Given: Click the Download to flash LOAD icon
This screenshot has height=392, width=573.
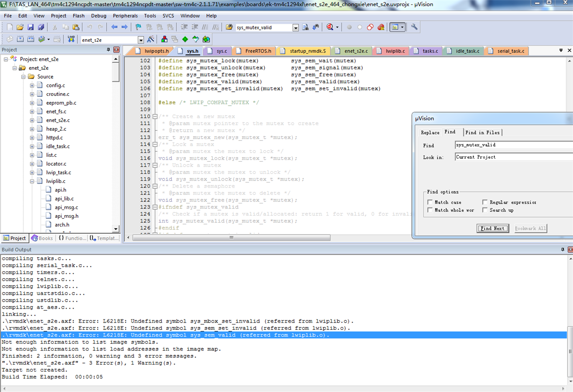Looking at the screenshot, I should (71, 40).
